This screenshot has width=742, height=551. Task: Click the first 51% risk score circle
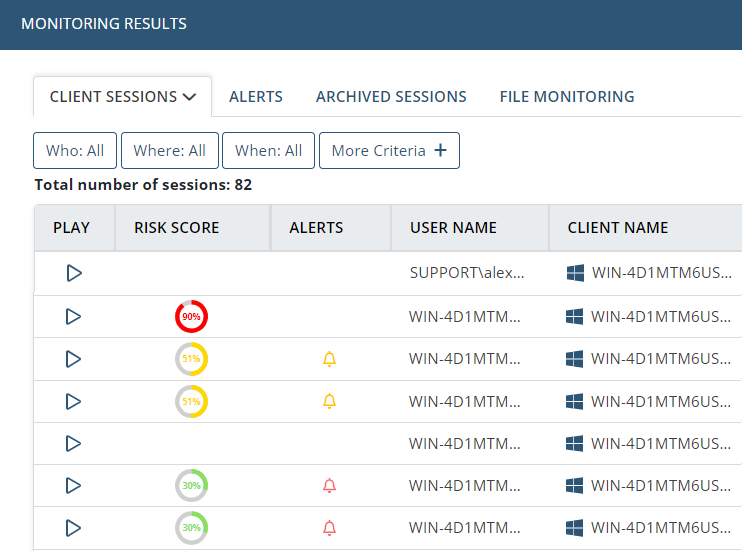click(191, 359)
